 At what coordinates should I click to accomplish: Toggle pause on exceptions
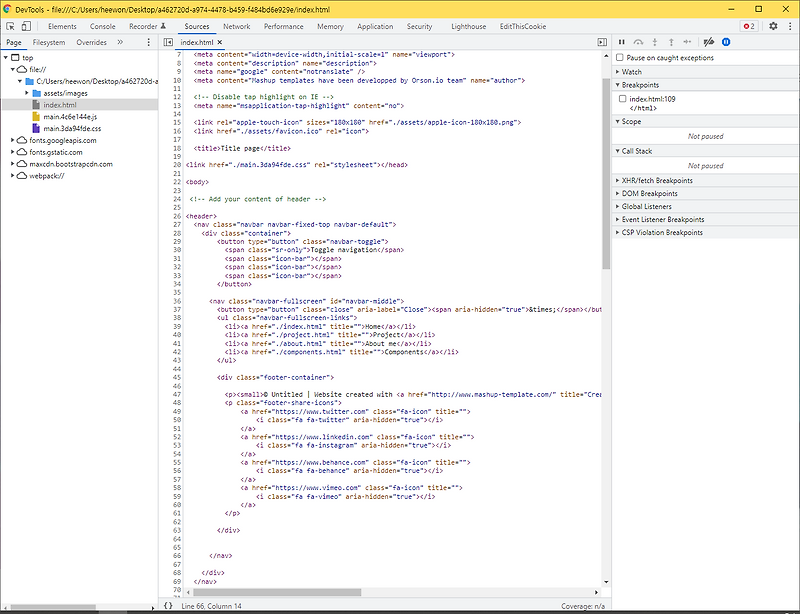click(726, 42)
